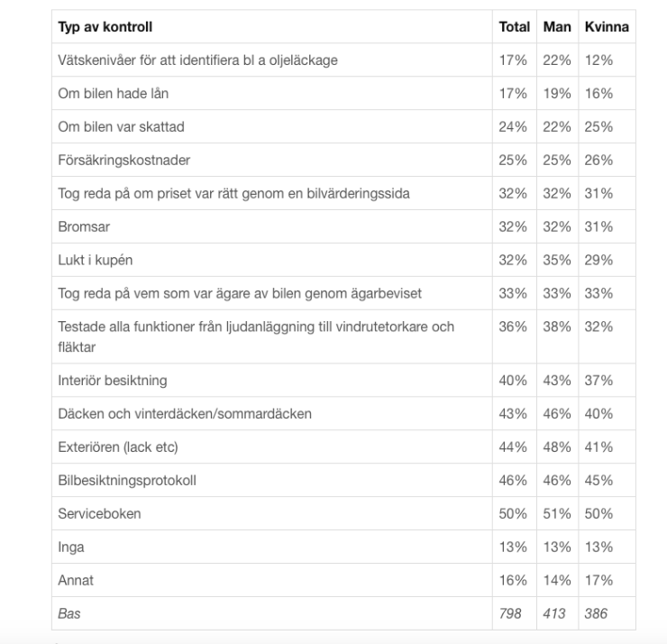Click the "Kvinna" column header

point(605,28)
